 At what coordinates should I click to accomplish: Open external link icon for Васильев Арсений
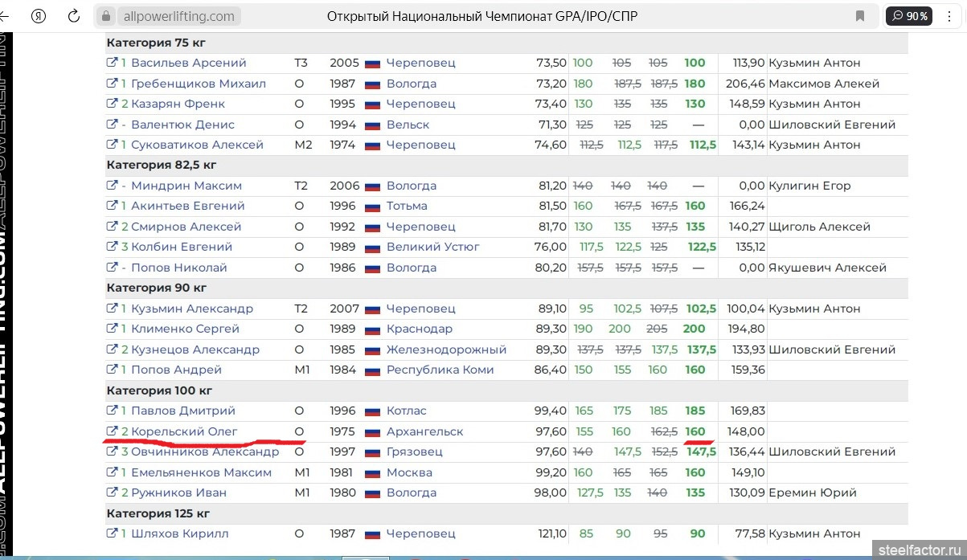pyautogui.click(x=112, y=63)
